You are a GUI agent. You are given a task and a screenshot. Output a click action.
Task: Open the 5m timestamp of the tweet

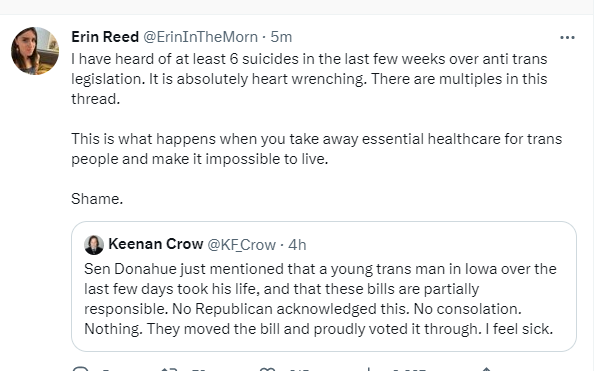point(281,37)
